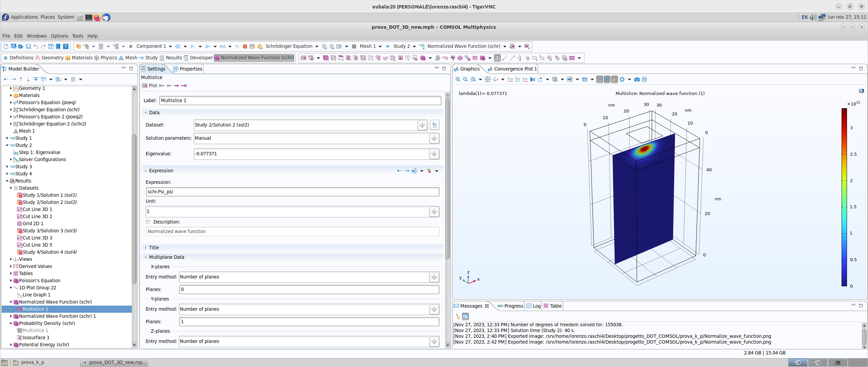Click the plot color legend bar
Screen dimensions: 868x367
click(844, 197)
